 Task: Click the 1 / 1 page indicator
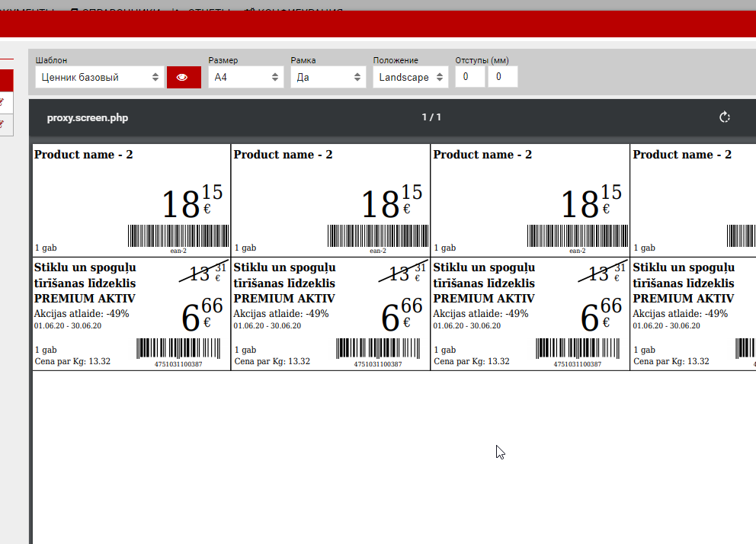click(x=431, y=117)
